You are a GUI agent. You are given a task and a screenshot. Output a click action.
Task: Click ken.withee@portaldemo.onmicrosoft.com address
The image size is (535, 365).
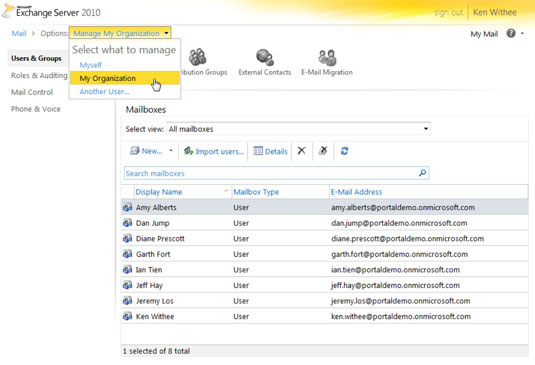click(x=401, y=317)
